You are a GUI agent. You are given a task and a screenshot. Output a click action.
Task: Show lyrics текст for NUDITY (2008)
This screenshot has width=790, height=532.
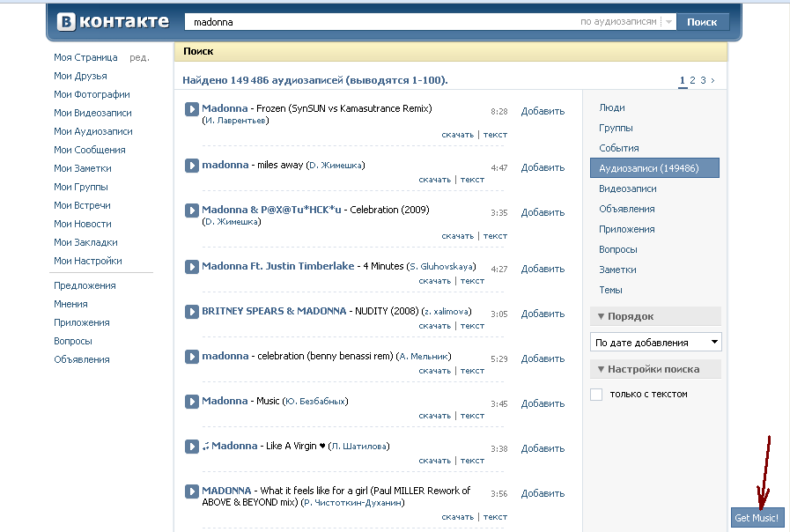click(472, 326)
